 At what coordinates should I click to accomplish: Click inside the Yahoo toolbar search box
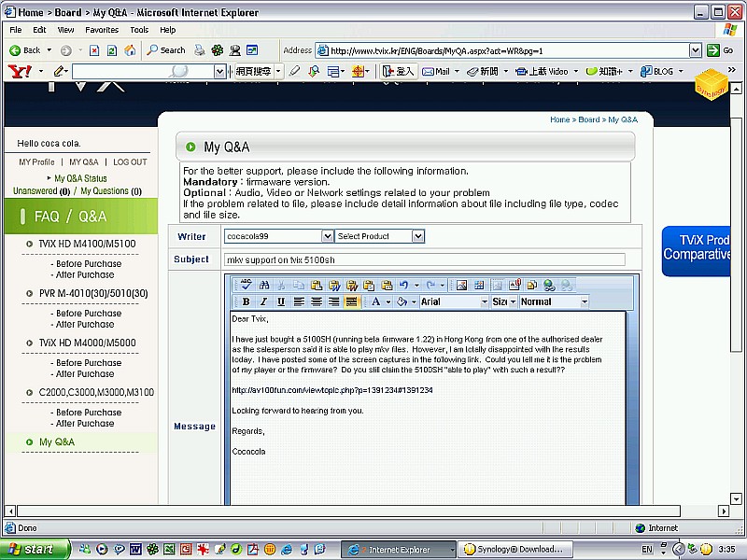(x=143, y=72)
